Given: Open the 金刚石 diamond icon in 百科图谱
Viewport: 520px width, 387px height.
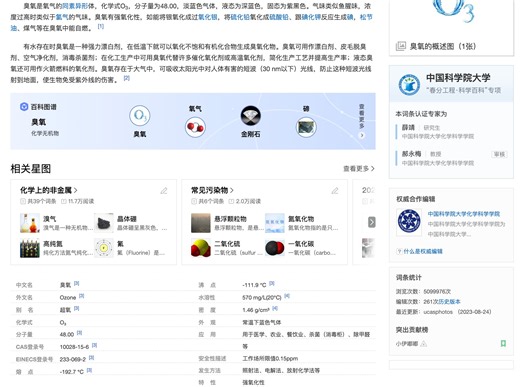Looking at the screenshot, I should coord(251,116).
